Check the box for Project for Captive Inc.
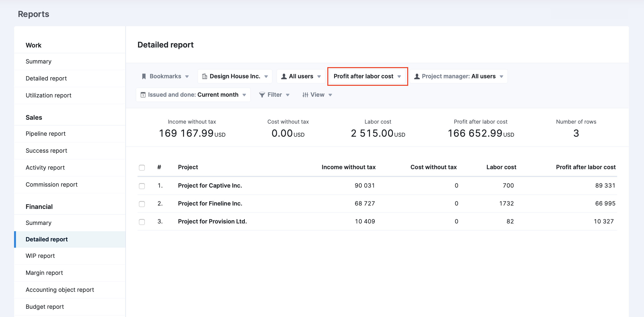Screen dimensions: 644x317 [x=142, y=186]
